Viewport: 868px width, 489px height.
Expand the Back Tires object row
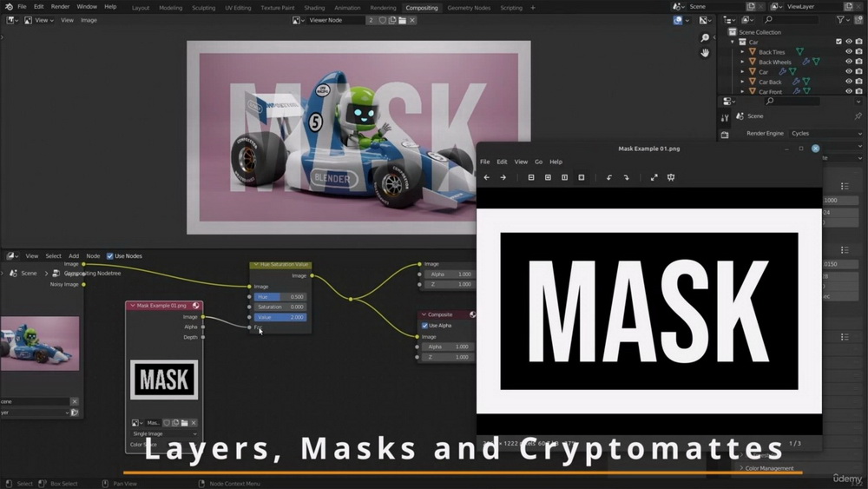click(742, 52)
